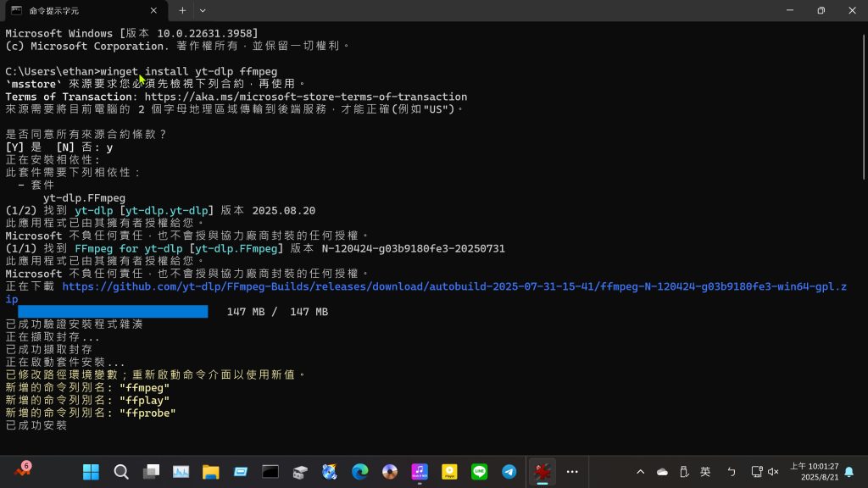Open the Windows Start menu

click(x=91, y=472)
